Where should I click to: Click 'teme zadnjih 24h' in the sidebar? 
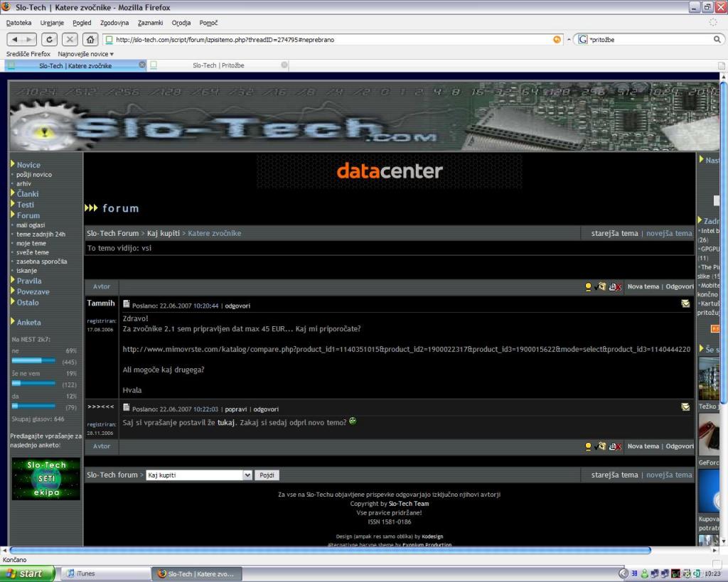[x=41, y=235]
